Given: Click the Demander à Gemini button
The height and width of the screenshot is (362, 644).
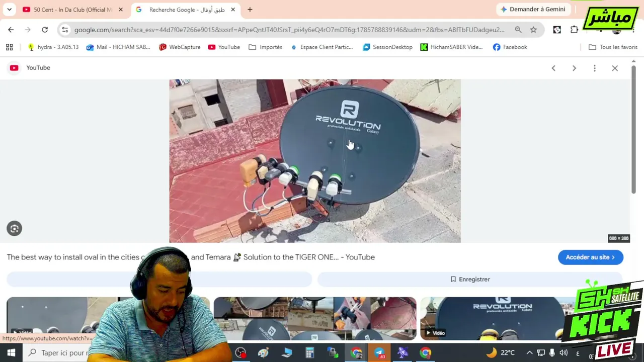Looking at the screenshot, I should (533, 10).
